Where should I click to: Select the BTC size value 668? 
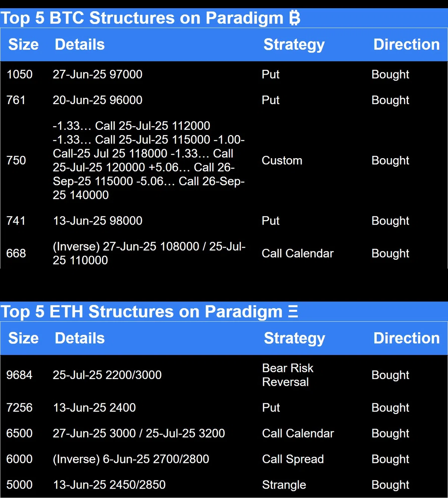tap(16, 253)
